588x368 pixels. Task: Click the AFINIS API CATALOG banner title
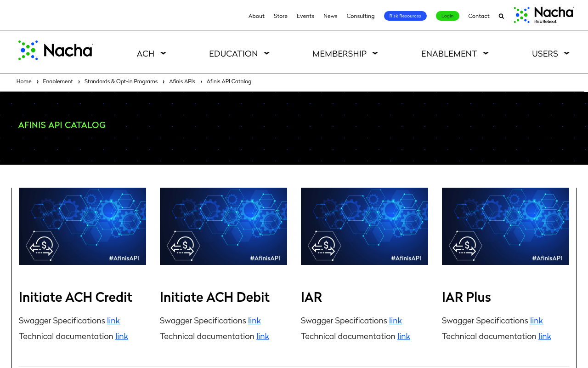(x=62, y=125)
